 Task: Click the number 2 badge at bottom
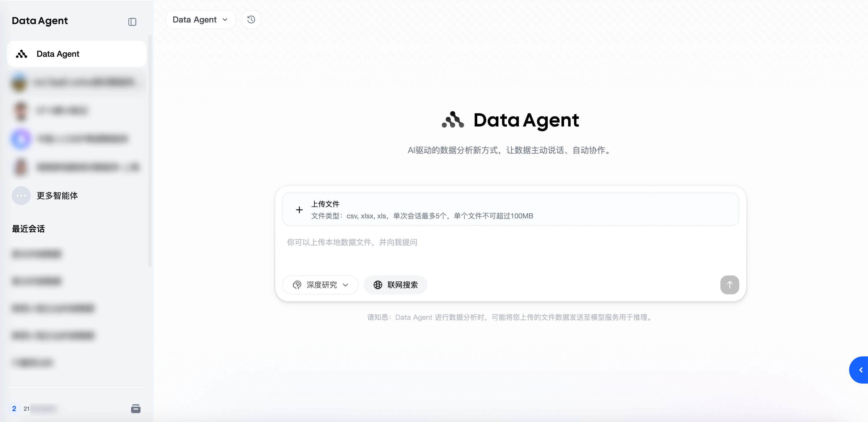pyautogui.click(x=14, y=408)
